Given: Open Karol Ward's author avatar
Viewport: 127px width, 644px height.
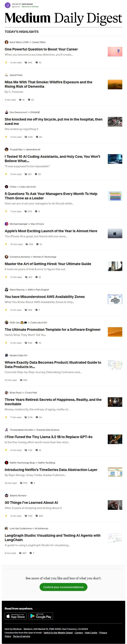Looking at the screenshot, I should 7,42.
